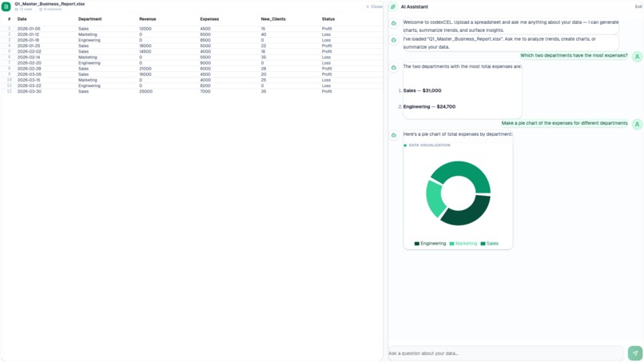Click the Q1_Master_Business_Report.xlsx filename
The width and height of the screenshot is (644, 362).
(x=50, y=4)
